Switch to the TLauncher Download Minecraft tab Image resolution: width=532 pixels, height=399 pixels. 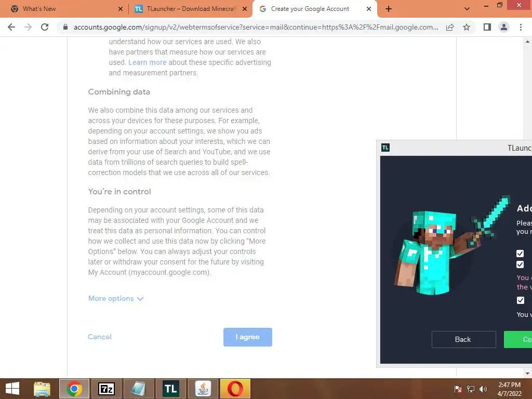pyautogui.click(x=191, y=9)
